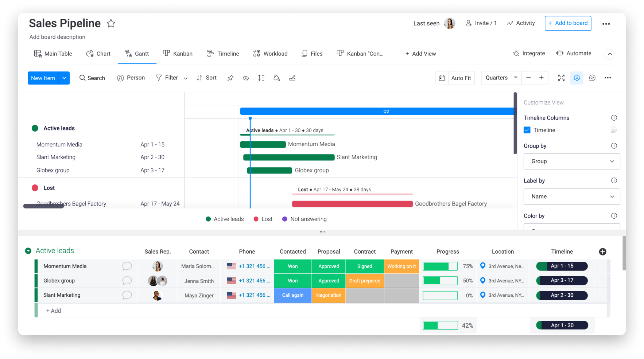This screenshot has width=644, height=359.
Task: Click the calendar icon beside Auto Fit
Action: pyautogui.click(x=442, y=78)
